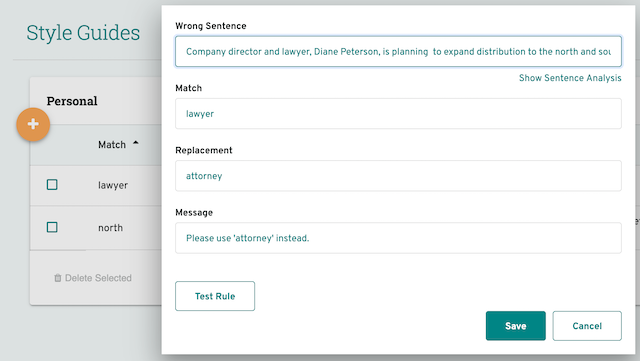Select the 'lawyer' entry in the table
The width and height of the screenshot is (640, 361).
pyautogui.click(x=113, y=185)
